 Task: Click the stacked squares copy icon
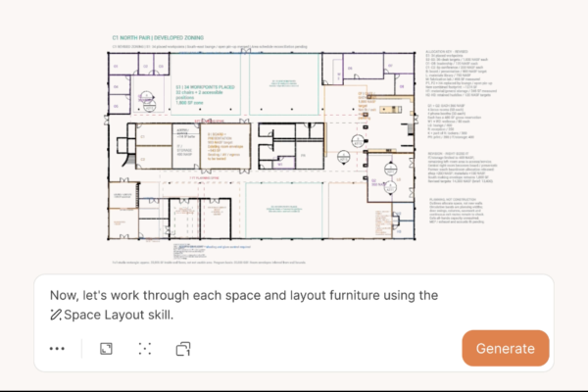(x=183, y=349)
